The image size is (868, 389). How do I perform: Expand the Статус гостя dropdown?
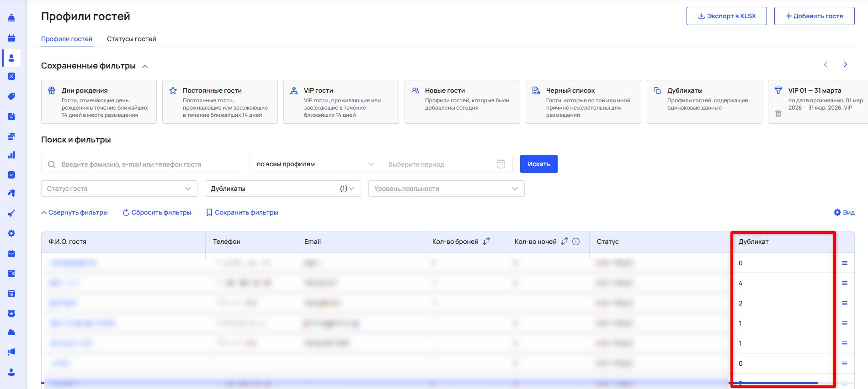(119, 189)
